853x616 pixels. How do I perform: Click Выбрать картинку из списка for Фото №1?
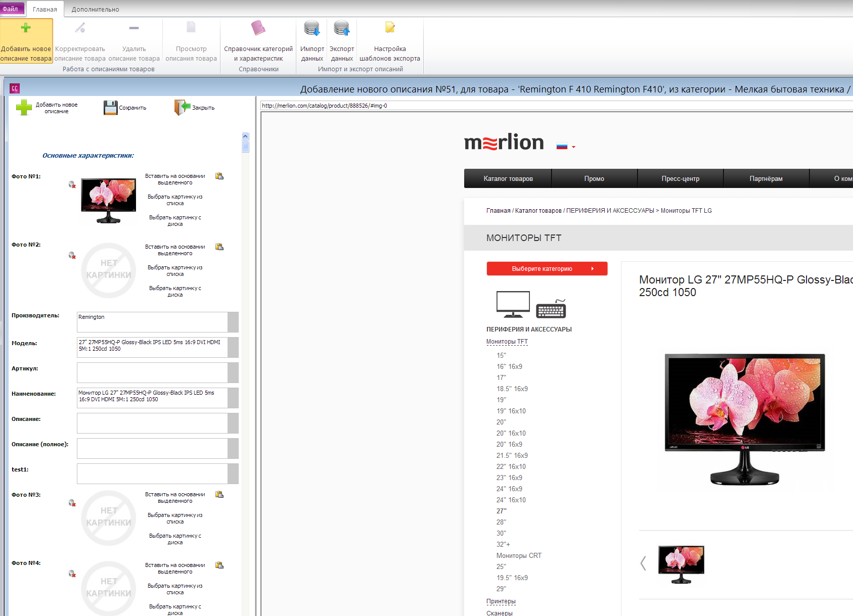click(175, 200)
